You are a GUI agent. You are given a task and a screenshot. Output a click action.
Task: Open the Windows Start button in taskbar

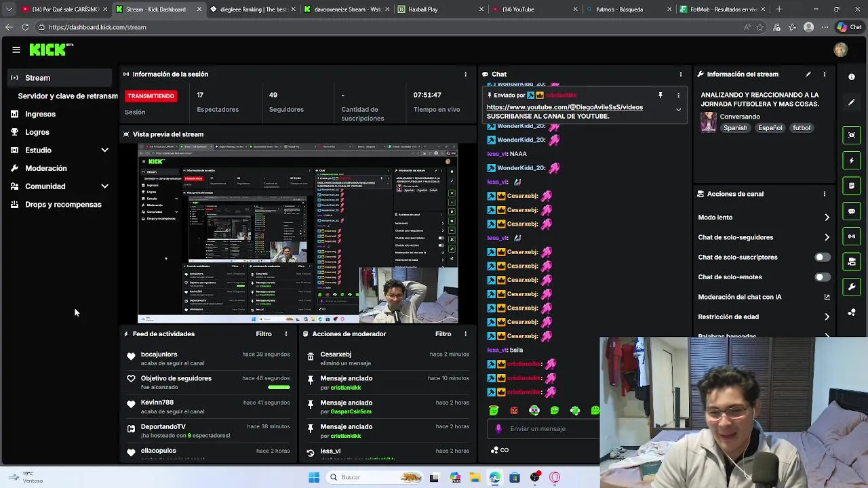(314, 477)
